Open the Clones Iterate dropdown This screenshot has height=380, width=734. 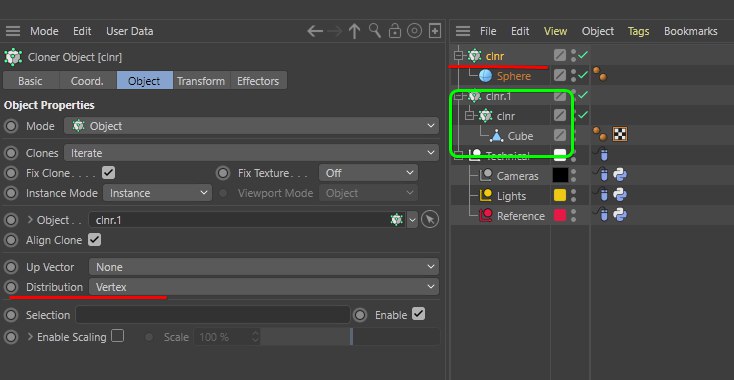click(251, 153)
